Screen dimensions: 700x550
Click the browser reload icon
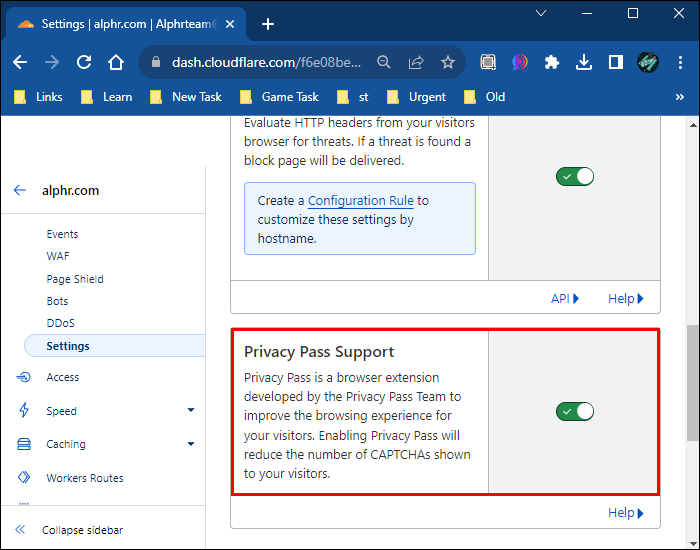tap(84, 62)
